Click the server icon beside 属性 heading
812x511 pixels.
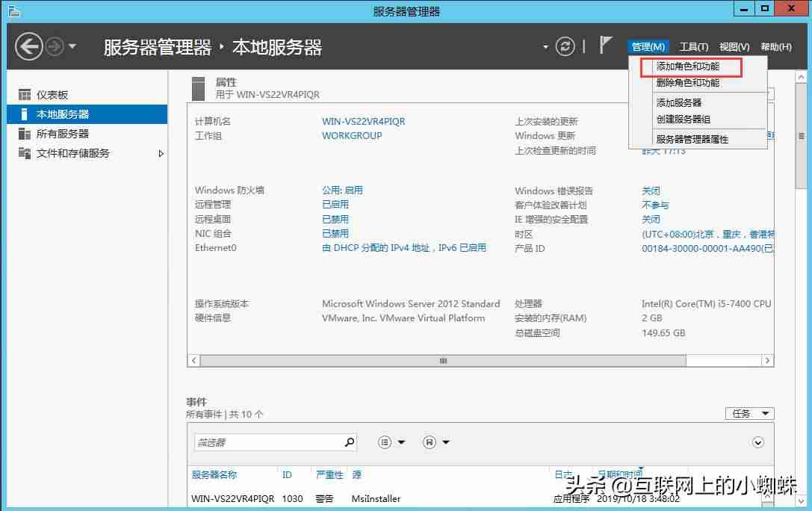198,89
